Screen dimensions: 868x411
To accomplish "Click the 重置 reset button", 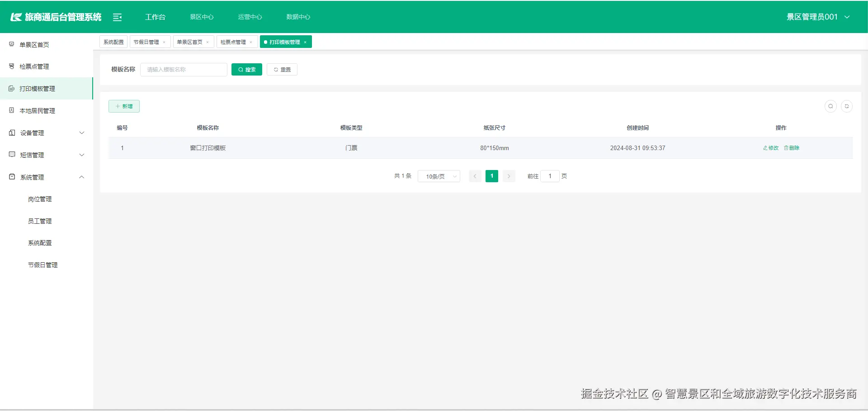I will pos(282,70).
